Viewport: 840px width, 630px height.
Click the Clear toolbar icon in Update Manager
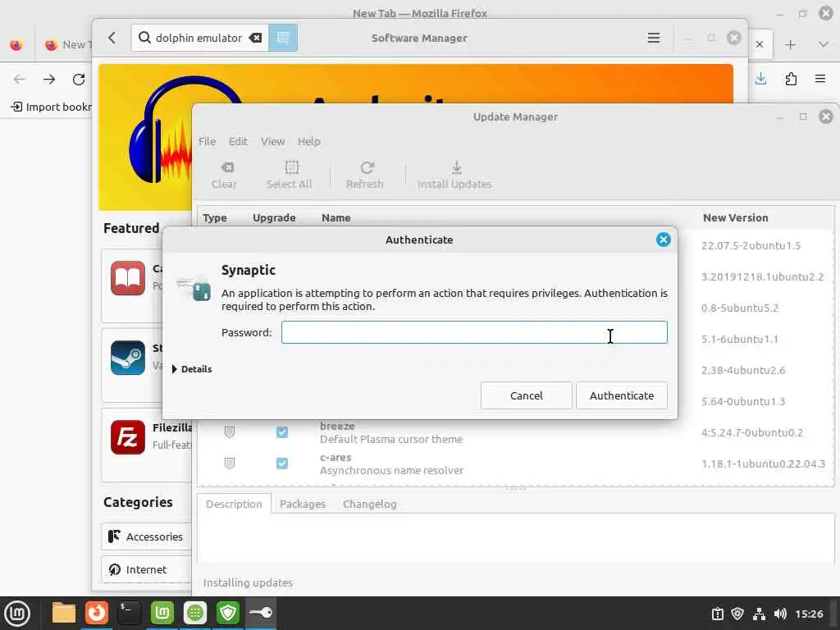tap(224, 176)
